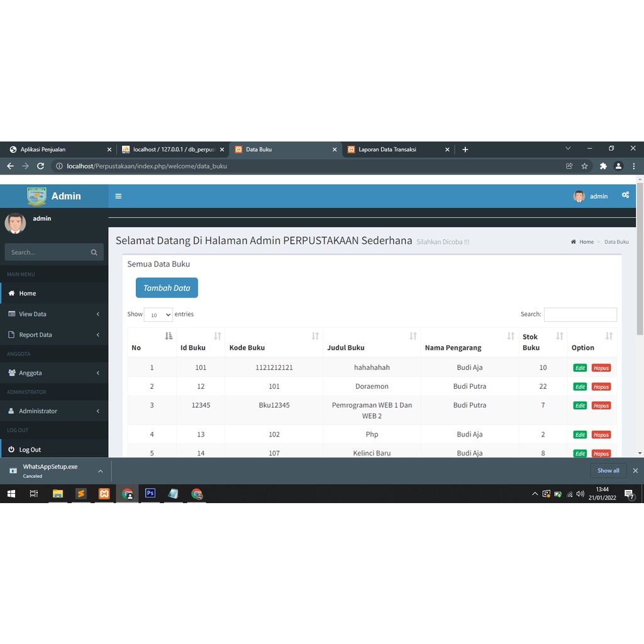Open Photoshop from the taskbar
Viewport: 644px width, 644px height.
(x=150, y=494)
